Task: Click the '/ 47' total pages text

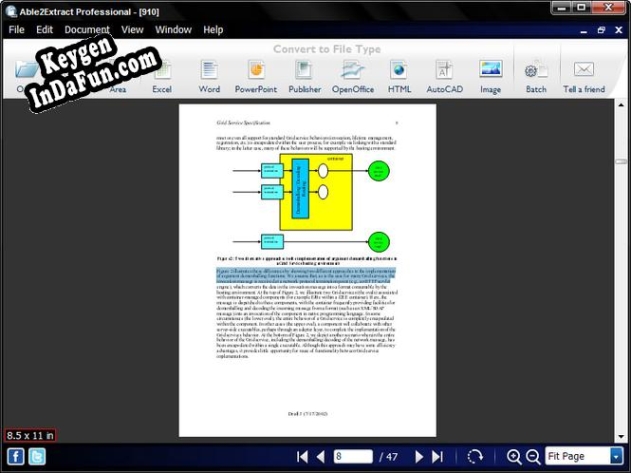Action: (x=388, y=456)
